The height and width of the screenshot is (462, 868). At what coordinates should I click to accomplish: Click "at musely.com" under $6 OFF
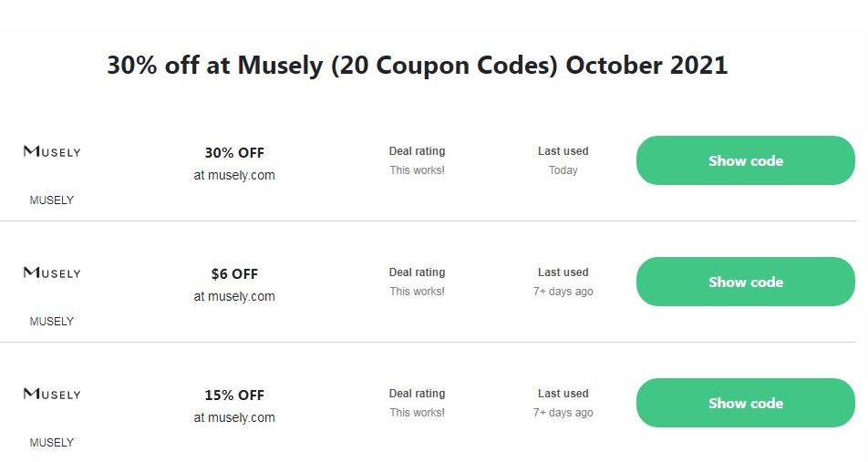click(234, 296)
